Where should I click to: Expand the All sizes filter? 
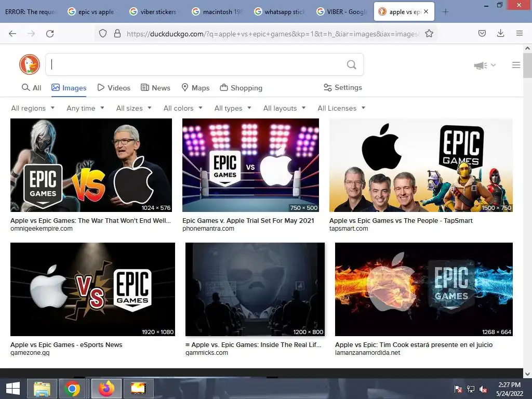pyautogui.click(x=134, y=108)
